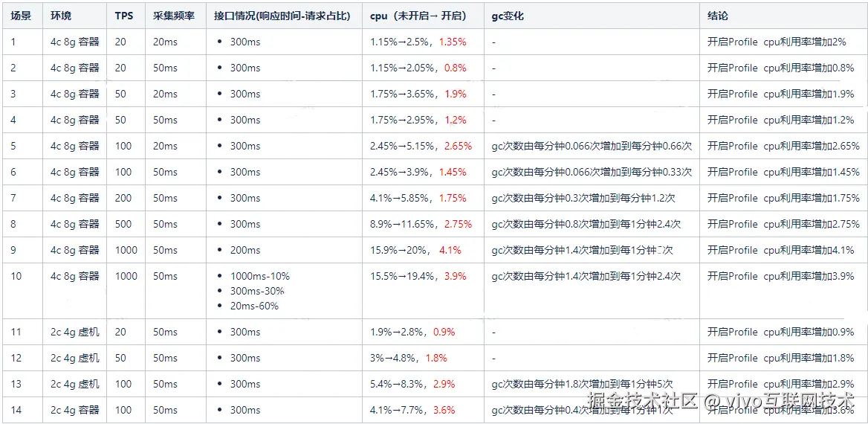
Task: Click the TPS value 200 cell
Action: 123,198
